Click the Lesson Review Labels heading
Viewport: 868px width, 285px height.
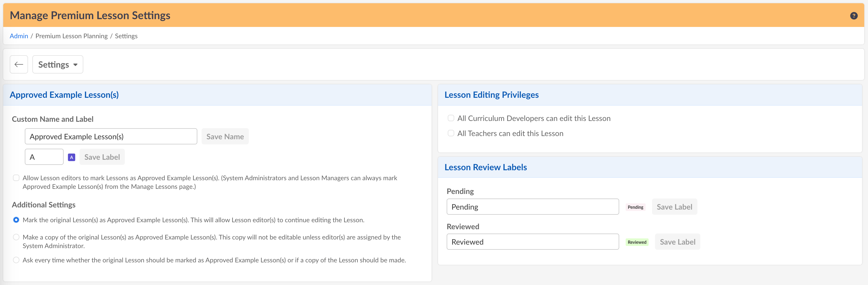(485, 168)
